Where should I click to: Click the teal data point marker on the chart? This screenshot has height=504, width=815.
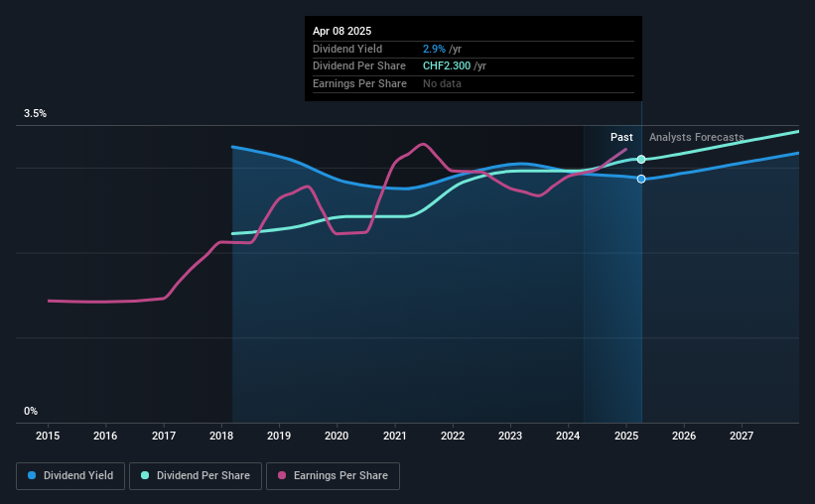pos(641,159)
